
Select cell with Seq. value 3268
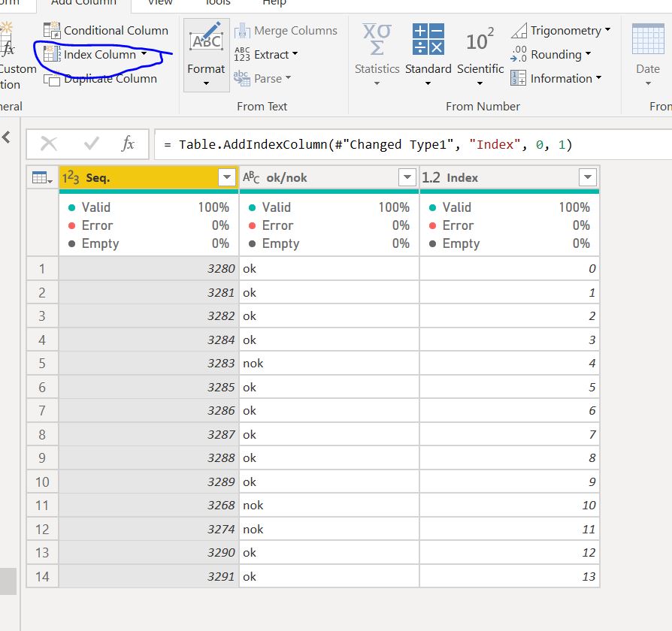point(148,506)
